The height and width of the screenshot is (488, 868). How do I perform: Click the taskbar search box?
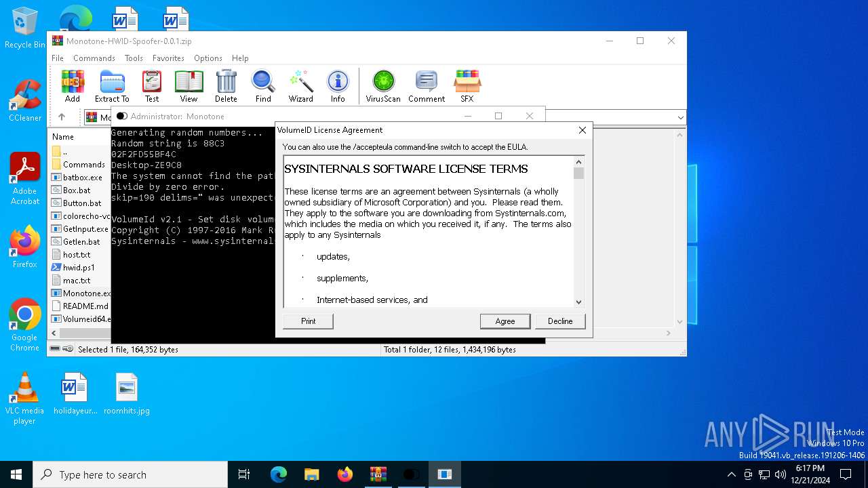[x=130, y=474]
